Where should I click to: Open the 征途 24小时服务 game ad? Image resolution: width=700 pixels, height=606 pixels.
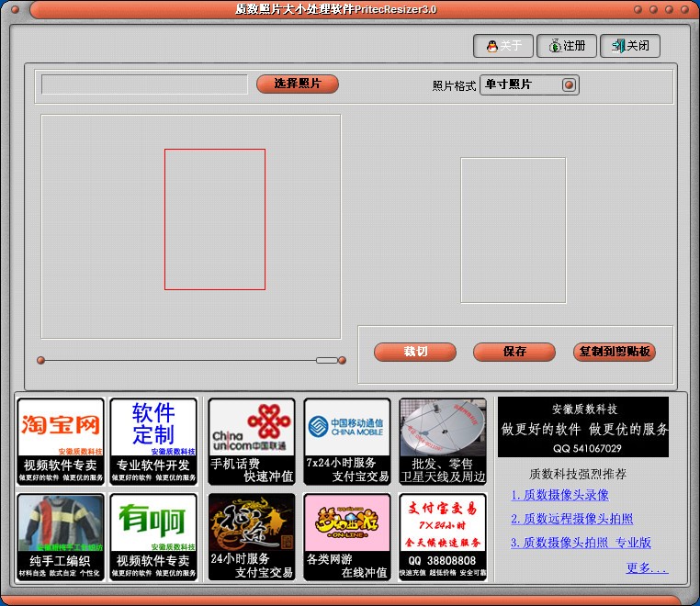click(252, 537)
